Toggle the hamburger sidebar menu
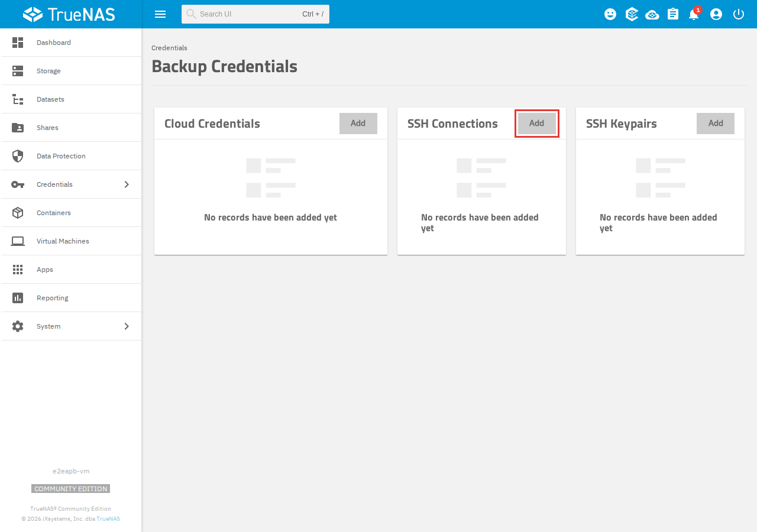The width and height of the screenshot is (757, 532). [160, 14]
